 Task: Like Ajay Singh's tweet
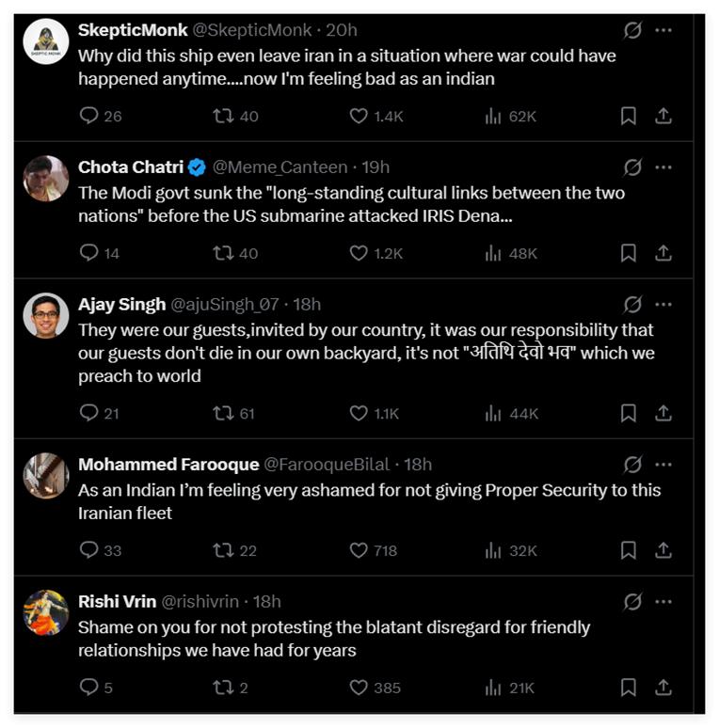[359, 413]
